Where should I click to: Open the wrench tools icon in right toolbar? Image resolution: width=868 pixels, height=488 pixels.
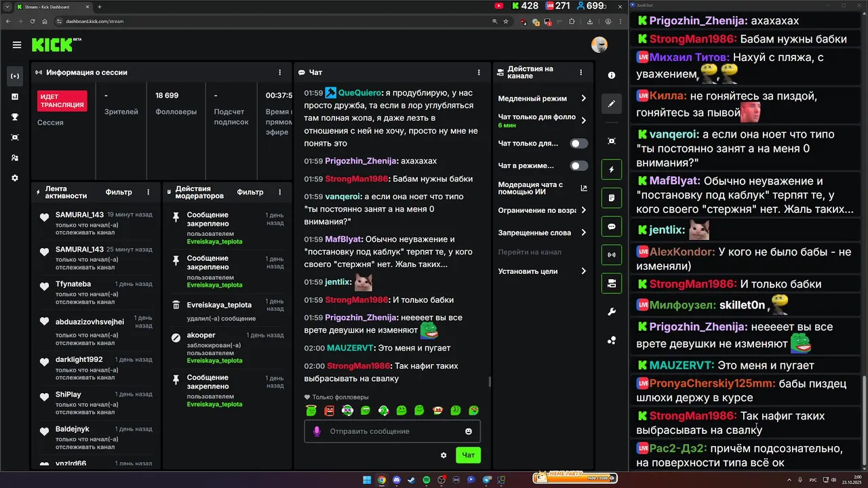[x=612, y=312]
